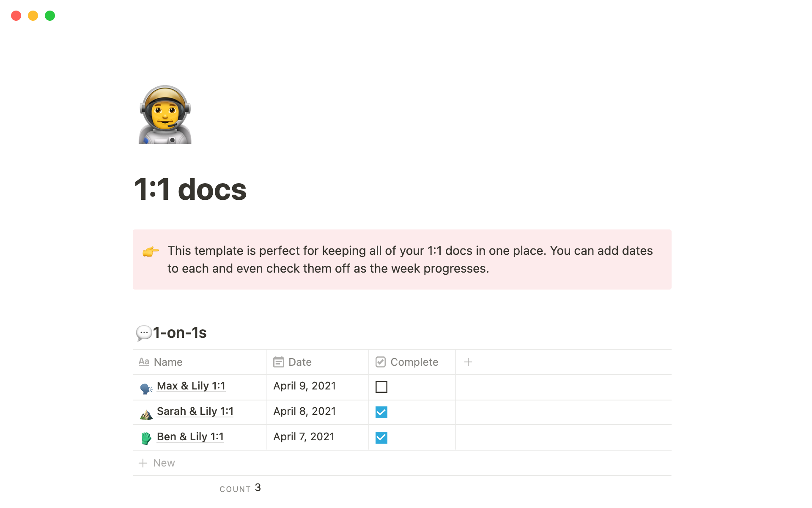Image resolution: width=812 pixels, height=508 pixels.
Task: Check the Complete box for Max & Lily
Action: (381, 387)
